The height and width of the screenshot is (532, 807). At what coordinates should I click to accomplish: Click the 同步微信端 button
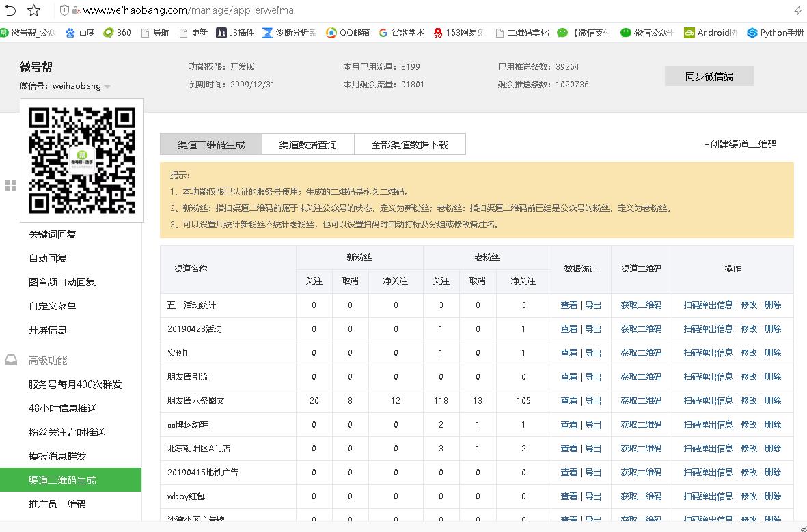(x=709, y=76)
